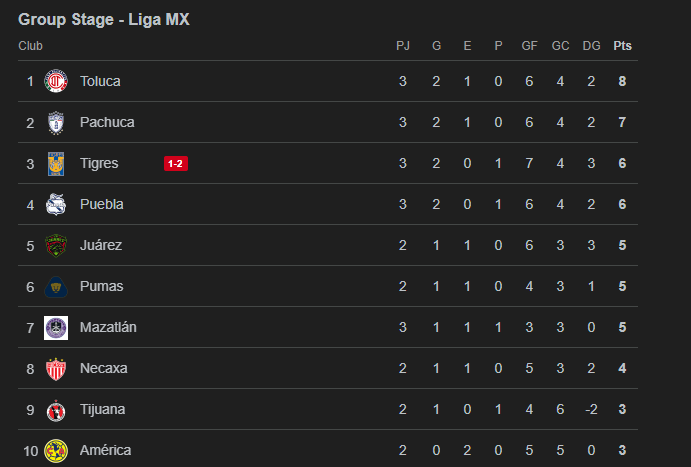Viewport: 691px width, 467px height.
Task: Click the red 1-2 live score badge
Action: tap(176, 163)
